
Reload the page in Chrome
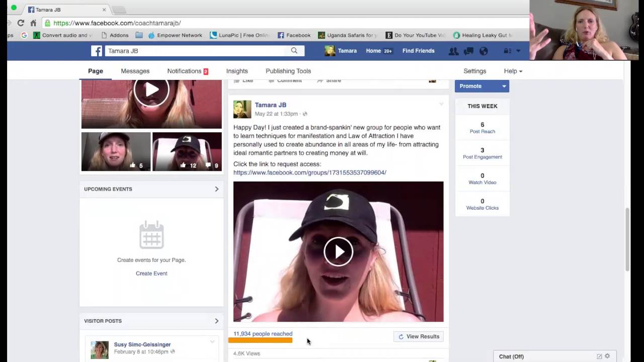click(21, 23)
